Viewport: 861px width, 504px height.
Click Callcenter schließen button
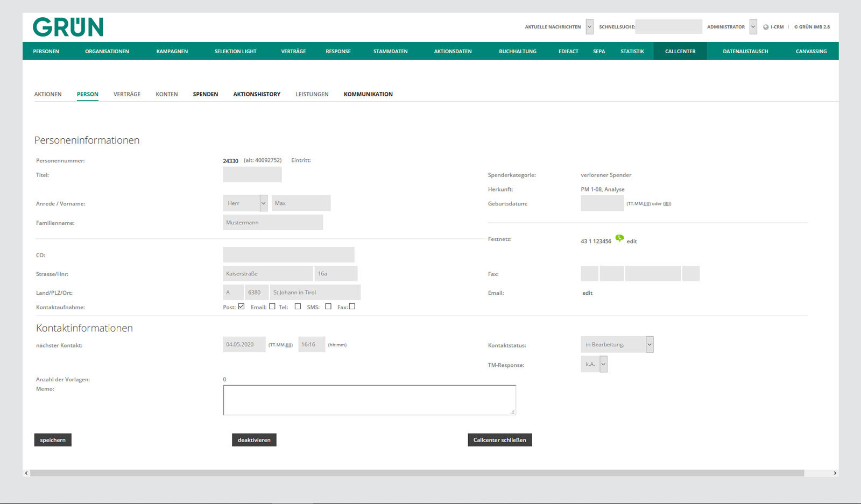coord(500,440)
